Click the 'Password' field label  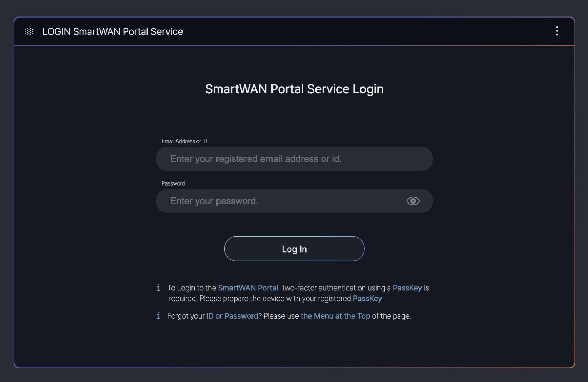click(x=173, y=183)
